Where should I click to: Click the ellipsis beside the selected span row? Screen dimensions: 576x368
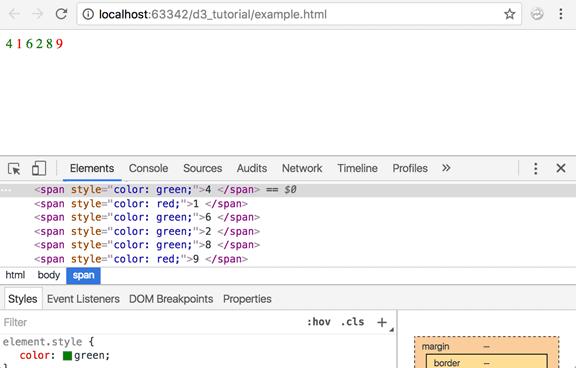(6, 190)
